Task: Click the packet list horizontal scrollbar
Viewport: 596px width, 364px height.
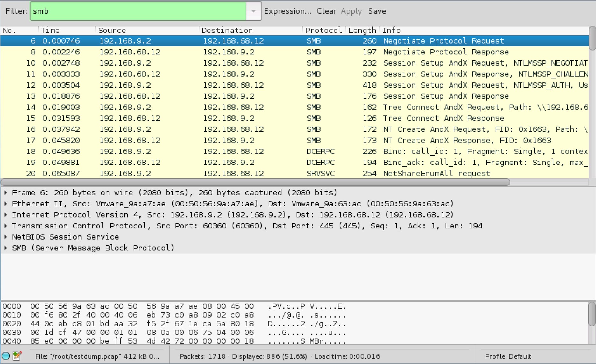Action: tap(255, 182)
